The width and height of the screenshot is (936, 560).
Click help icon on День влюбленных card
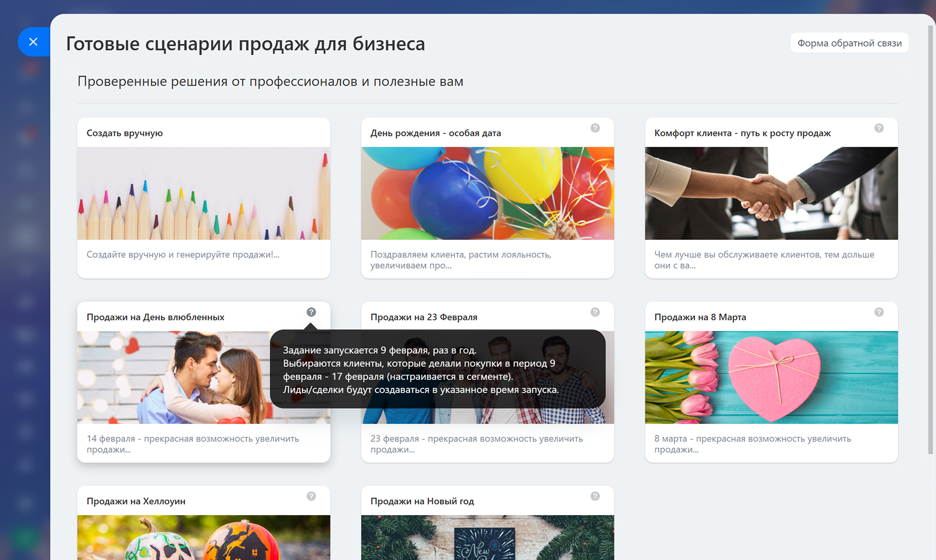tap(311, 312)
